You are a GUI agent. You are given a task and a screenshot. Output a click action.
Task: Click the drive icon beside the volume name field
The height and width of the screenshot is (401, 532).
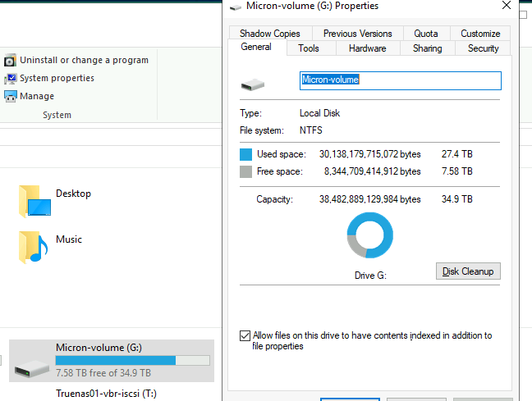coord(252,84)
